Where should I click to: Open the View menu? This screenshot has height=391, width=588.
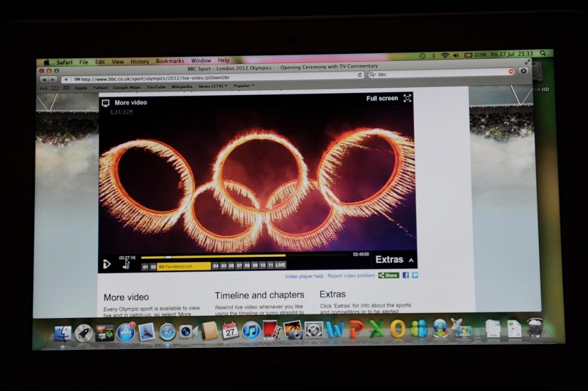(118, 61)
